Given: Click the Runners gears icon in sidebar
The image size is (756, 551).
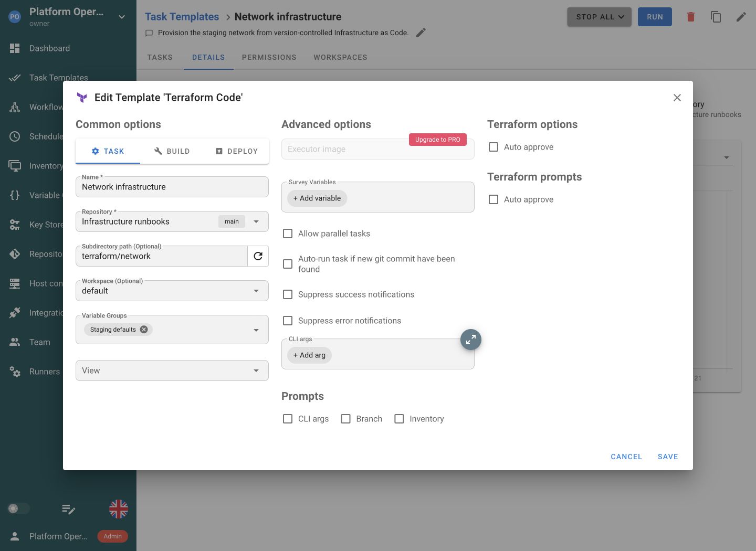Looking at the screenshot, I should pyautogui.click(x=15, y=372).
